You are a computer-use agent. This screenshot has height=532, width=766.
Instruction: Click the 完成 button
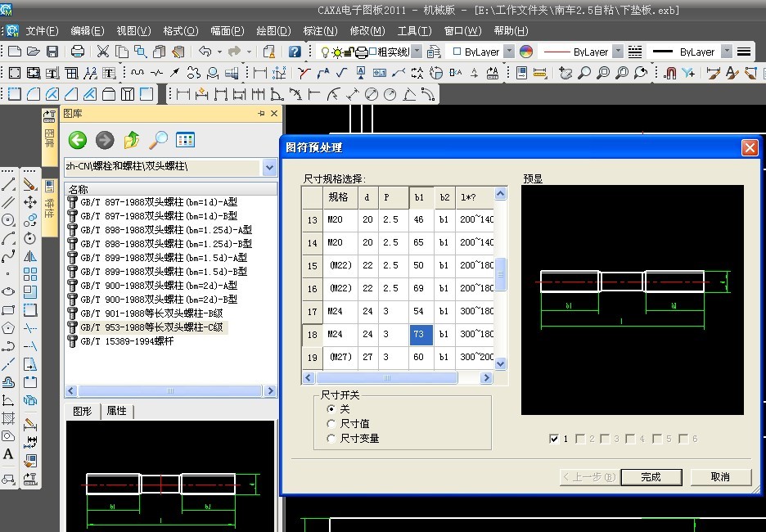[x=651, y=477]
